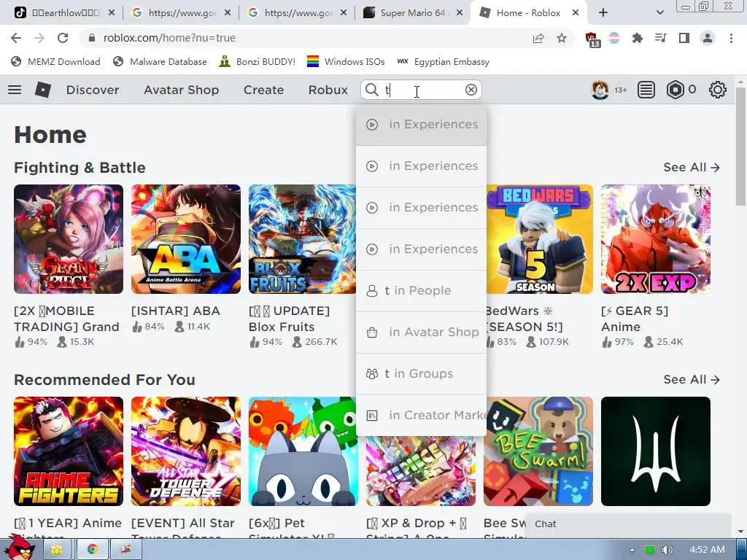Open the user avatar profile icon

coord(600,90)
